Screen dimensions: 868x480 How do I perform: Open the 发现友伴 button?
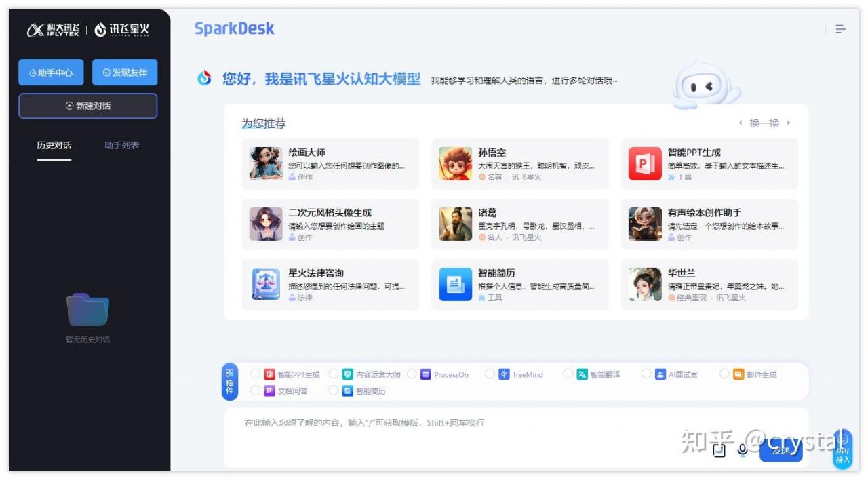click(x=125, y=73)
